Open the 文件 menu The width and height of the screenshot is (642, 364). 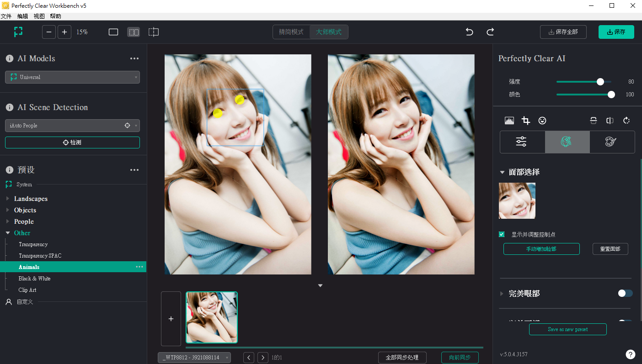click(x=6, y=16)
